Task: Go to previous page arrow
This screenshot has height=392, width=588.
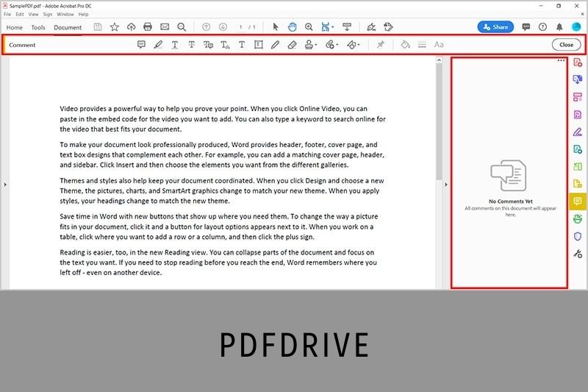Action: [x=206, y=27]
